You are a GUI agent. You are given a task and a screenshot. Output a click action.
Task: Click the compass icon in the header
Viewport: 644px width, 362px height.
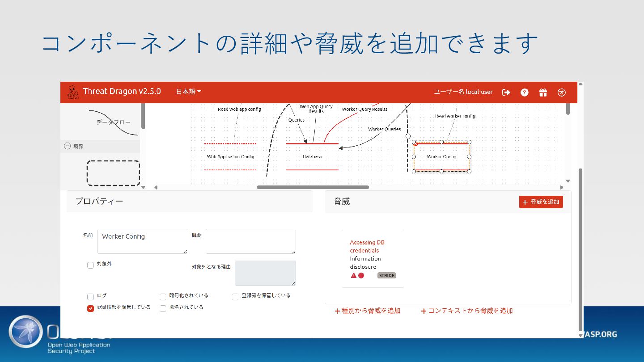pyautogui.click(x=562, y=93)
